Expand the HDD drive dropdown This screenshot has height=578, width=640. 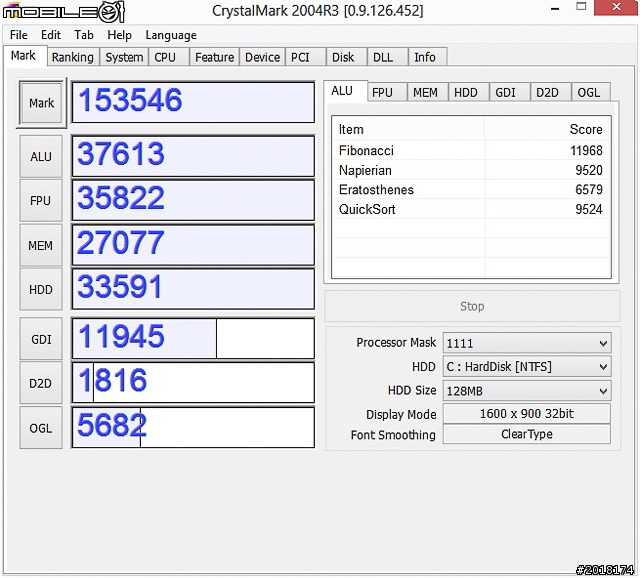coord(527,367)
